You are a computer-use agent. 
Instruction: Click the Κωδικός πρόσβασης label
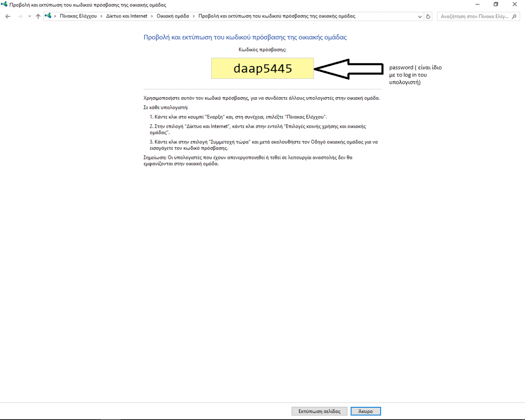tap(262, 50)
